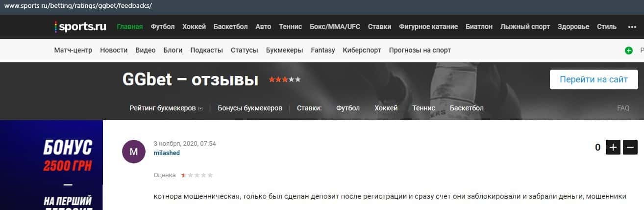
Task: Open the Футбол section in top menu
Action: point(163,26)
